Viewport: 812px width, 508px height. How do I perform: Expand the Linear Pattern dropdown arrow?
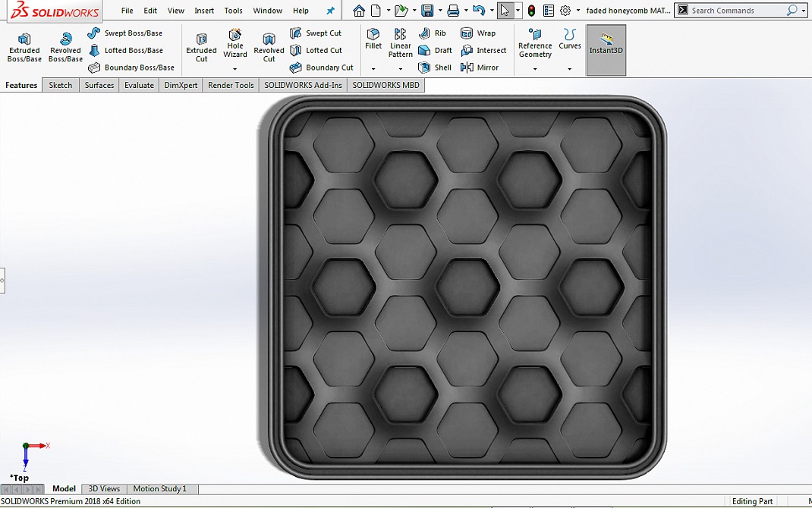coord(400,69)
